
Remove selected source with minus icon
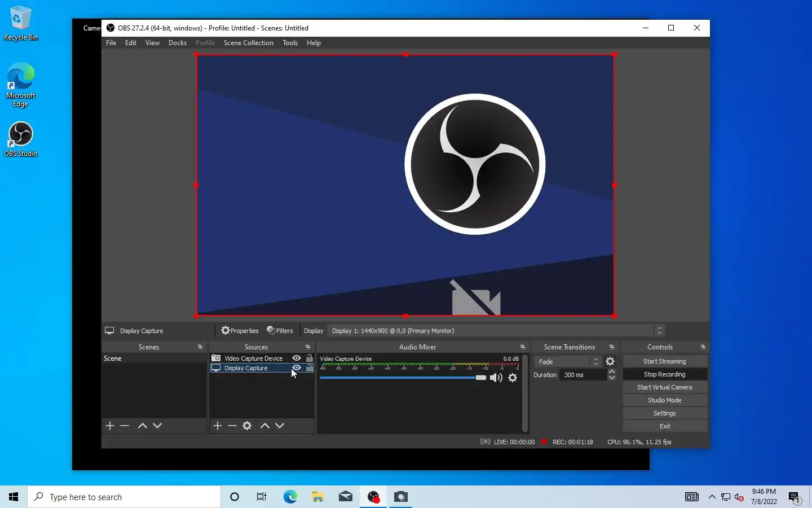point(232,426)
